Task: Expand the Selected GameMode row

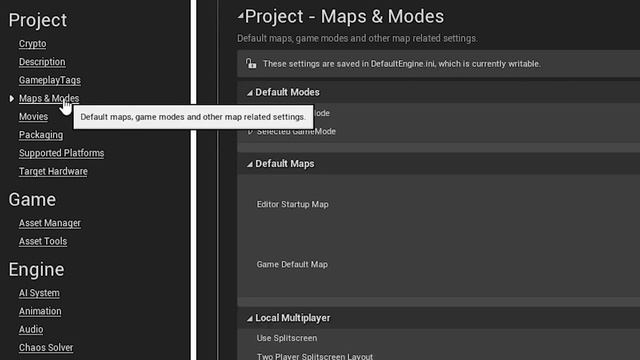Action: point(250,131)
